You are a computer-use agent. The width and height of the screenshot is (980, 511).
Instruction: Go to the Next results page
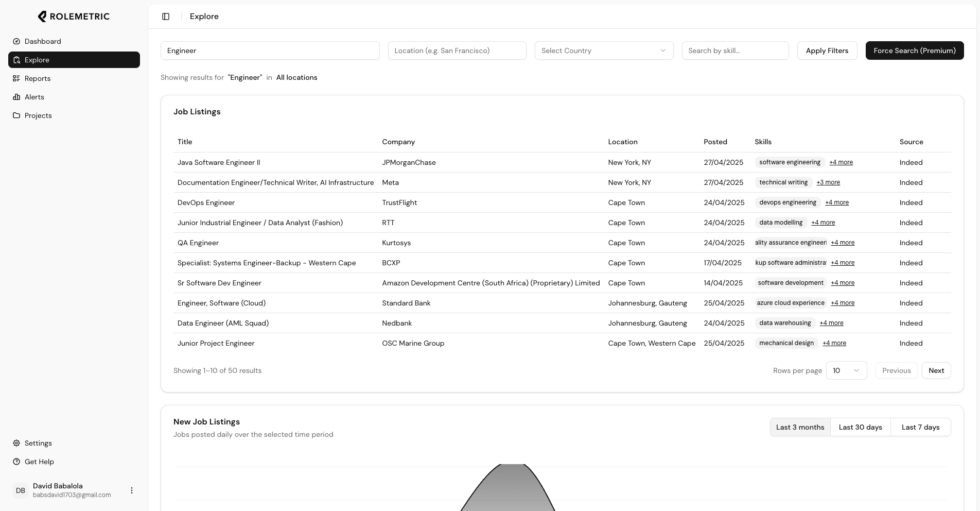point(936,370)
